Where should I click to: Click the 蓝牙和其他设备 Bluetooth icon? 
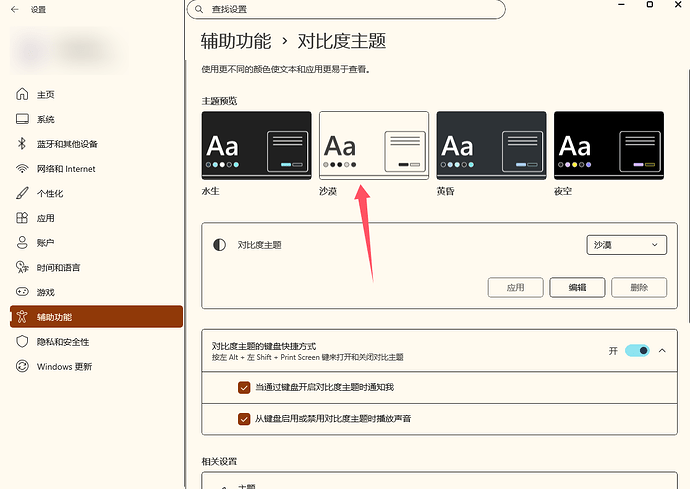coord(22,143)
